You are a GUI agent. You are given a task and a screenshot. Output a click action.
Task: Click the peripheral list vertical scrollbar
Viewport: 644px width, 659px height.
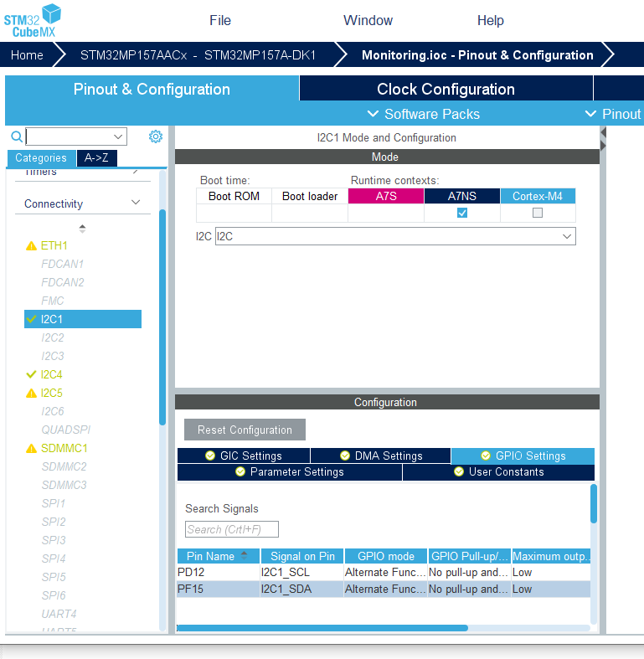tap(162, 317)
